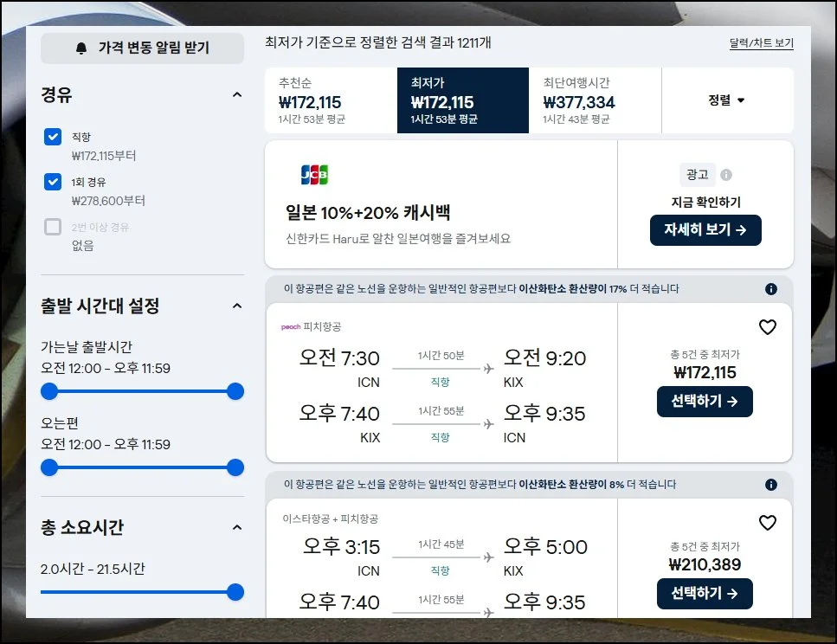Screen dimensions: 837x644
Task: Click the info icon on 17% emissions banner
Action: [x=771, y=289]
